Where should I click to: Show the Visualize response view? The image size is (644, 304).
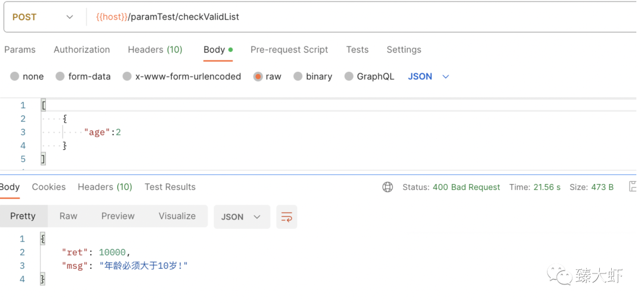tap(177, 216)
